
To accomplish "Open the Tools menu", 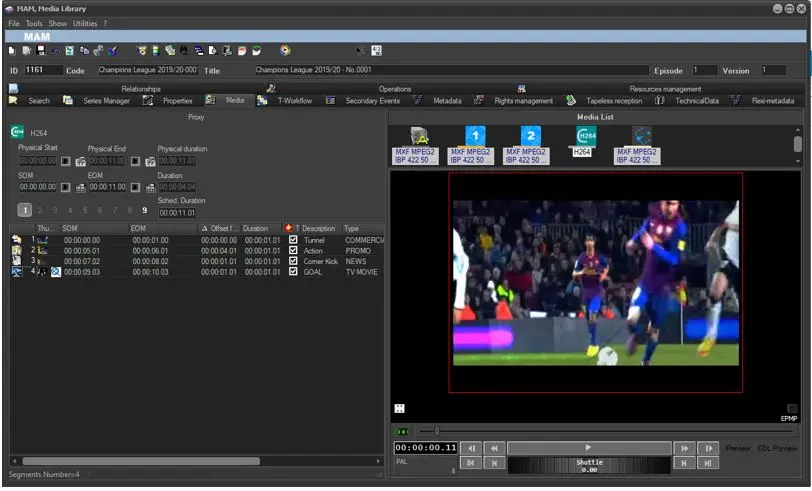I will (34, 23).
